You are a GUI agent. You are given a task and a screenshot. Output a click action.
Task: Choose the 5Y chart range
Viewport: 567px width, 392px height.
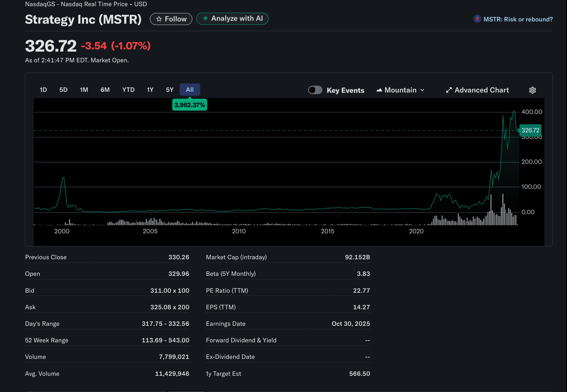[x=170, y=90]
